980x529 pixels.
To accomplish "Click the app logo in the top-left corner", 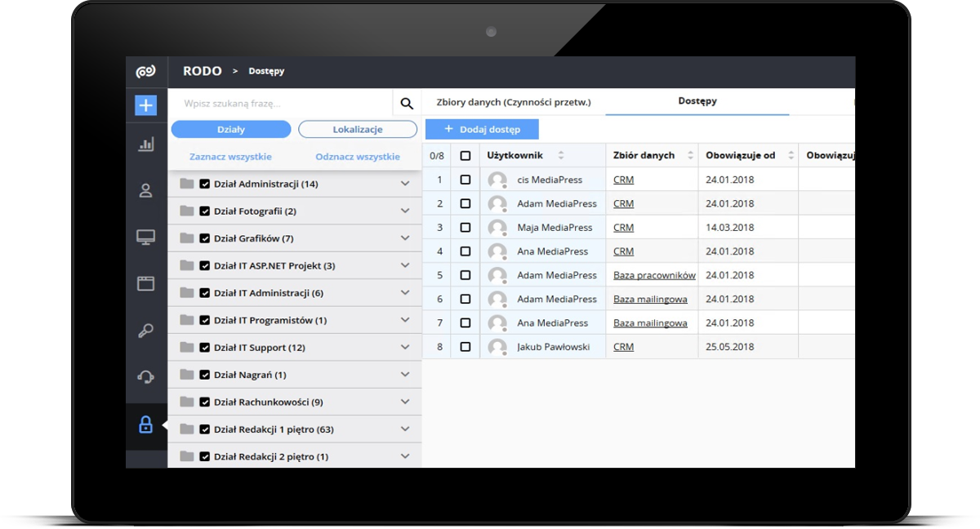I will click(145, 72).
